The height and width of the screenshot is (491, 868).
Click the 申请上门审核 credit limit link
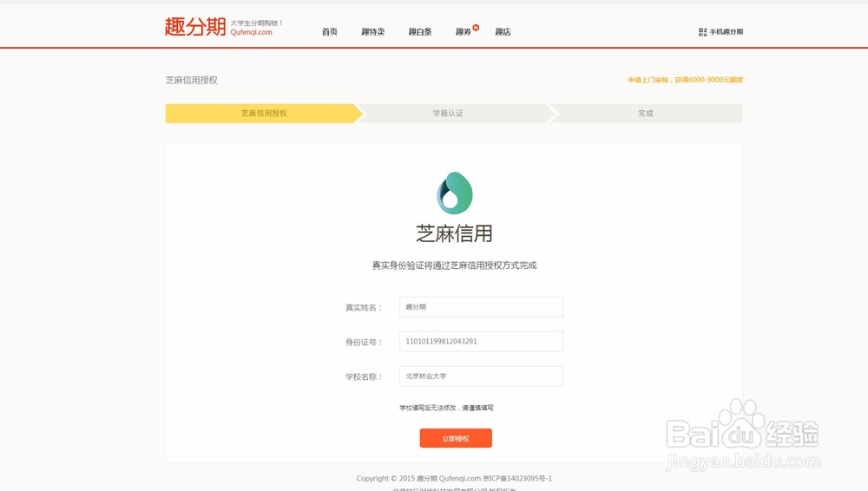[686, 81]
